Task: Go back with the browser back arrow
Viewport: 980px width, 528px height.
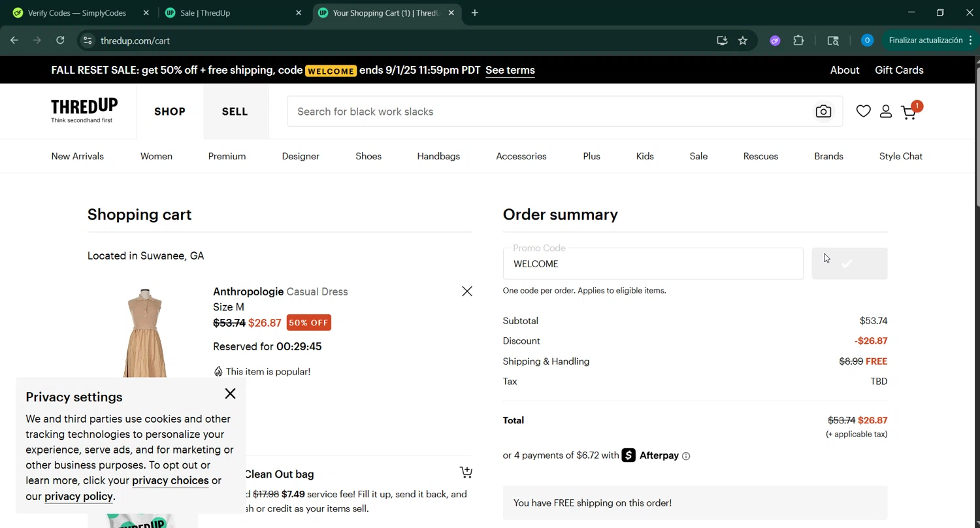Action: (x=14, y=41)
